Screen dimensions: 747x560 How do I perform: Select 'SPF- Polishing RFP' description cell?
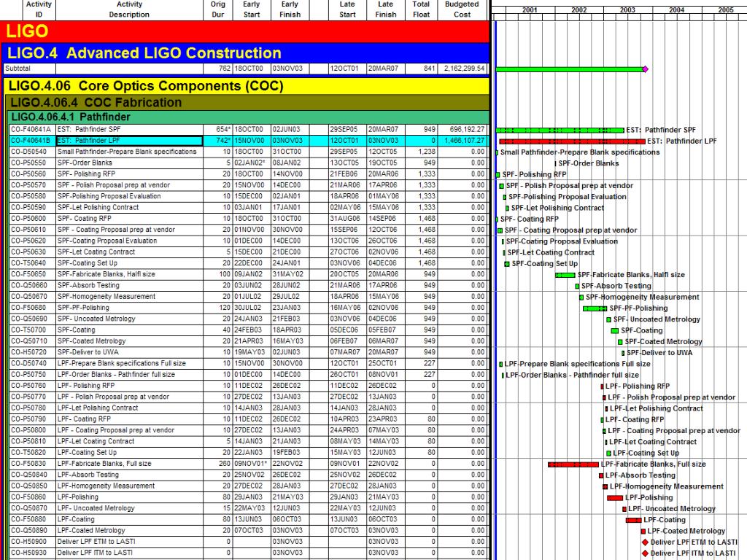tap(130, 174)
